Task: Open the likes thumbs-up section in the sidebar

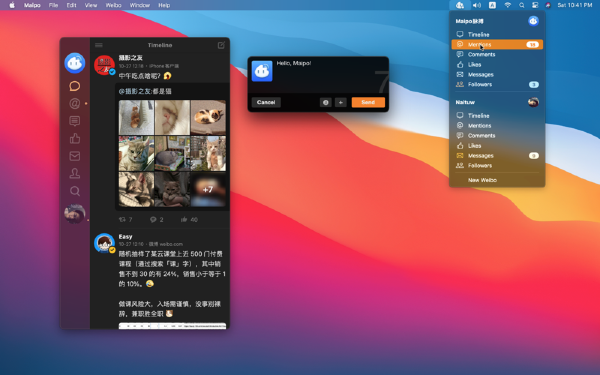Action: (x=75, y=138)
